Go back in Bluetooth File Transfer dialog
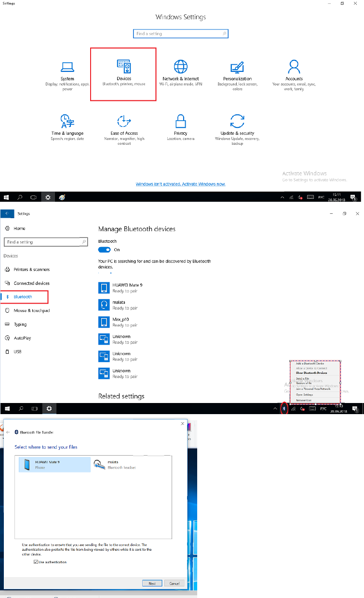The height and width of the screenshot is (598, 364). tap(8, 432)
